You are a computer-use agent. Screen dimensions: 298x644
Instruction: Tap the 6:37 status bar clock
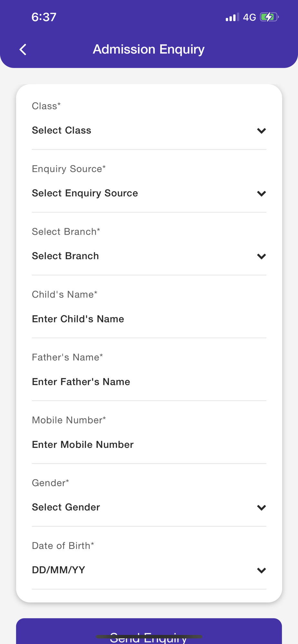(44, 17)
